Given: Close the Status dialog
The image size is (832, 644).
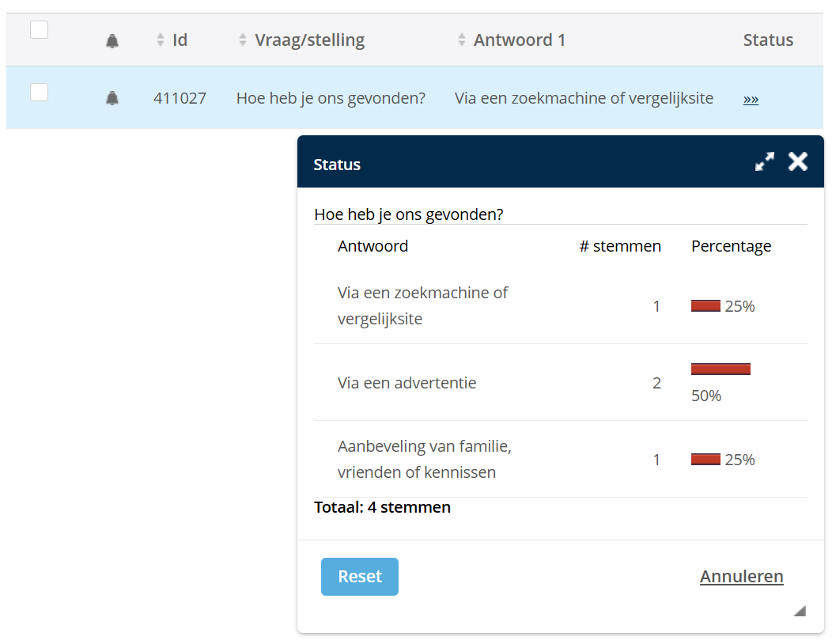Looking at the screenshot, I should tap(797, 161).
